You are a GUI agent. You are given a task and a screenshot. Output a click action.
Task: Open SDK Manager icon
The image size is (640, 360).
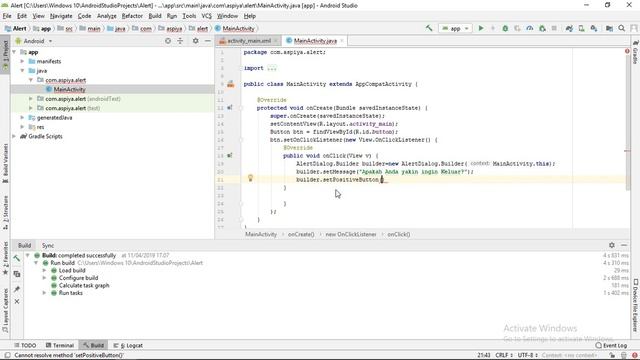pyautogui.click(x=594, y=28)
